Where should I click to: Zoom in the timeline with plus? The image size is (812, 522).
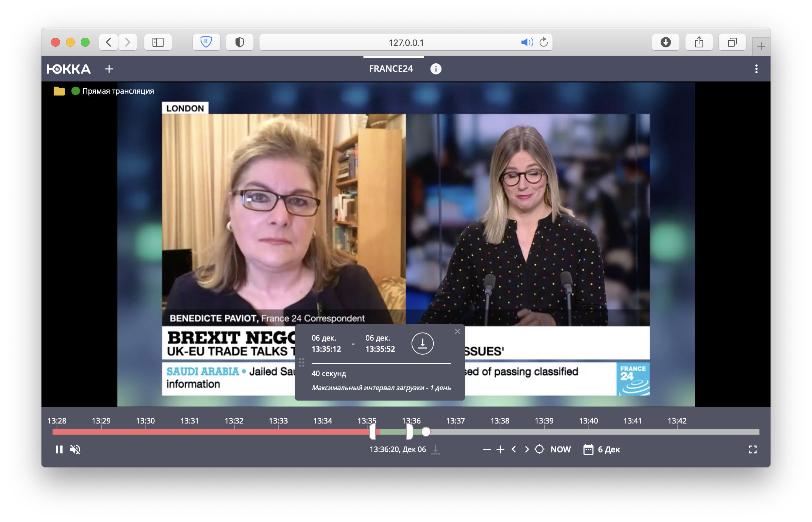tap(500, 449)
